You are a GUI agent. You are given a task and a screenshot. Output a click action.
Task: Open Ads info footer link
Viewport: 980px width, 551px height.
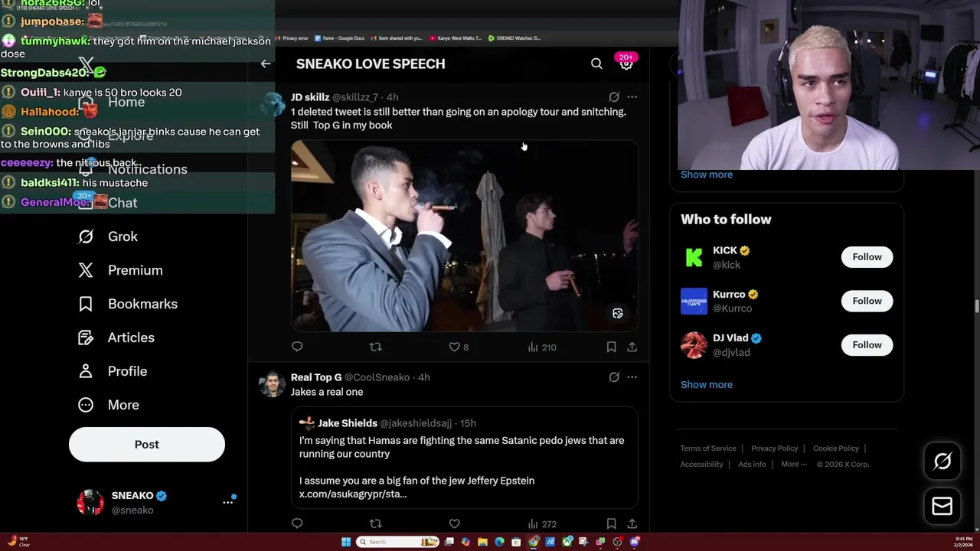pyautogui.click(x=752, y=465)
